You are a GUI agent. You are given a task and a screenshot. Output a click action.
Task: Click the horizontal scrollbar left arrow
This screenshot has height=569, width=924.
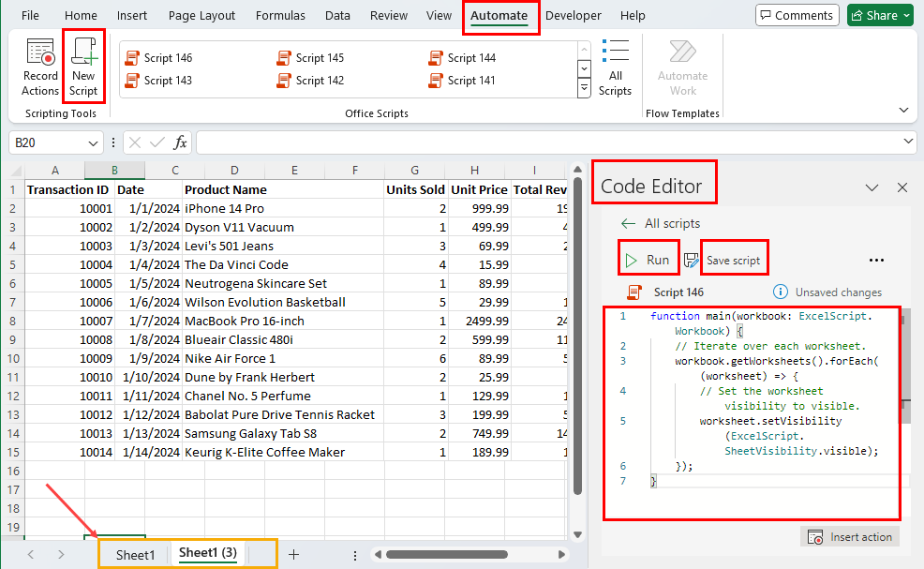pos(378,554)
